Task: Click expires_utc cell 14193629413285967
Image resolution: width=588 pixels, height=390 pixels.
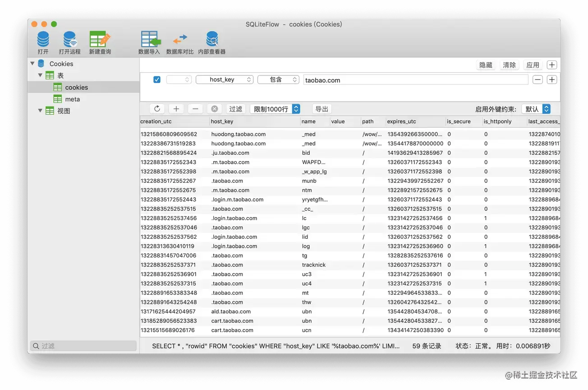Action: pyautogui.click(x=415, y=153)
